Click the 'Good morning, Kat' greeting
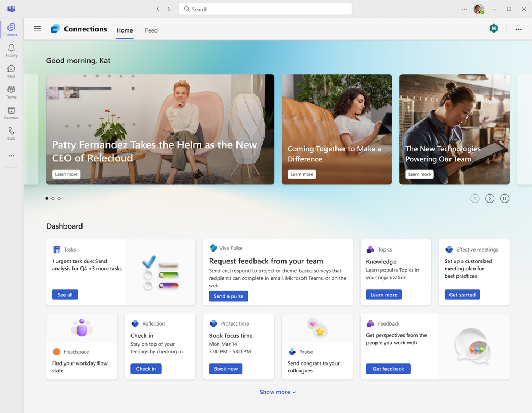The height and width of the screenshot is (413, 532). coord(78,60)
